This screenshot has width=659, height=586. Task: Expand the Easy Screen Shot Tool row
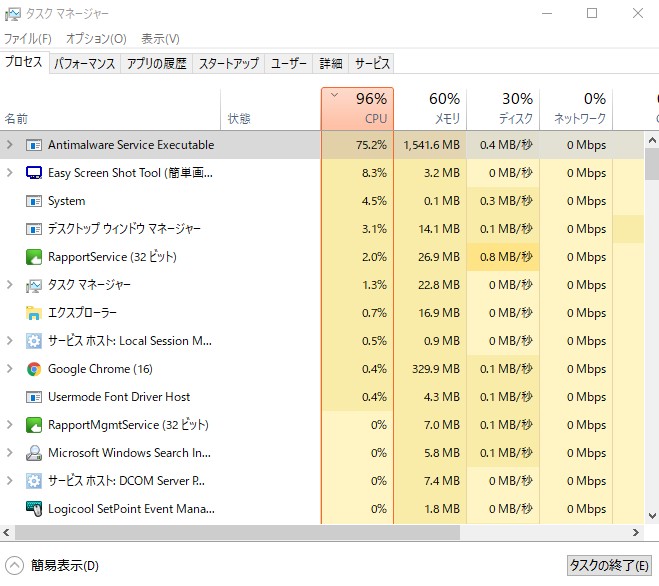[10, 173]
